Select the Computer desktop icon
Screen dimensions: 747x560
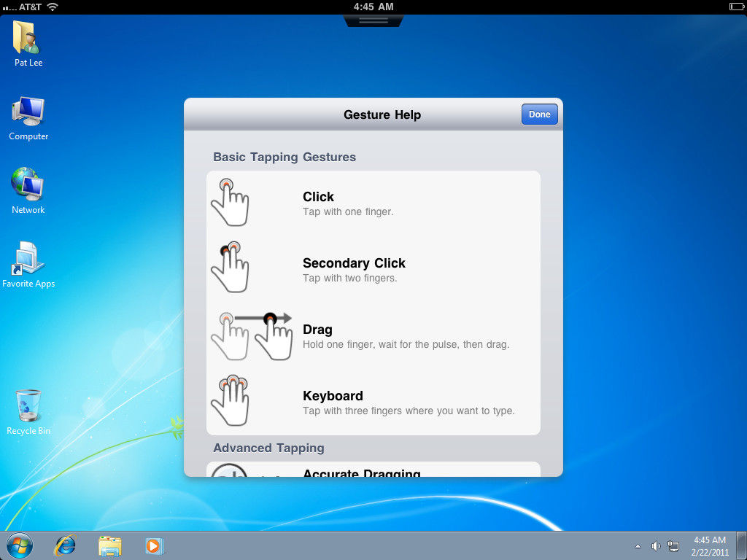pyautogui.click(x=28, y=119)
